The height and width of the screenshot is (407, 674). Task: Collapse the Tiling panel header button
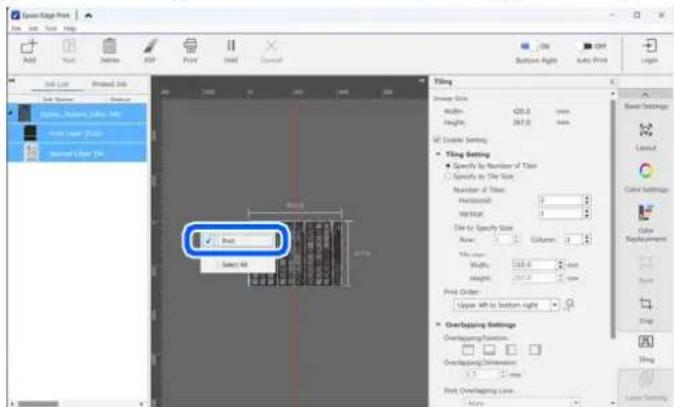click(612, 81)
